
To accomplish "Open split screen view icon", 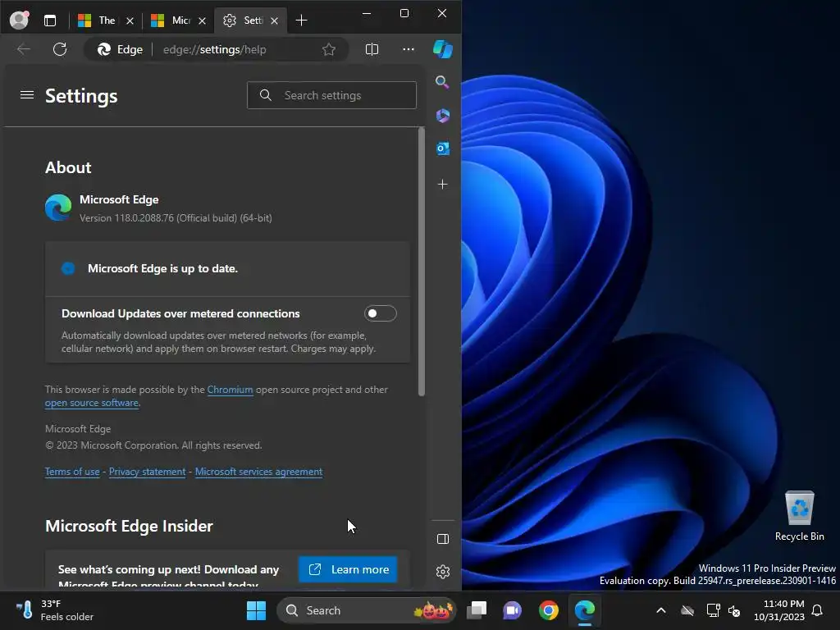I will (x=372, y=49).
